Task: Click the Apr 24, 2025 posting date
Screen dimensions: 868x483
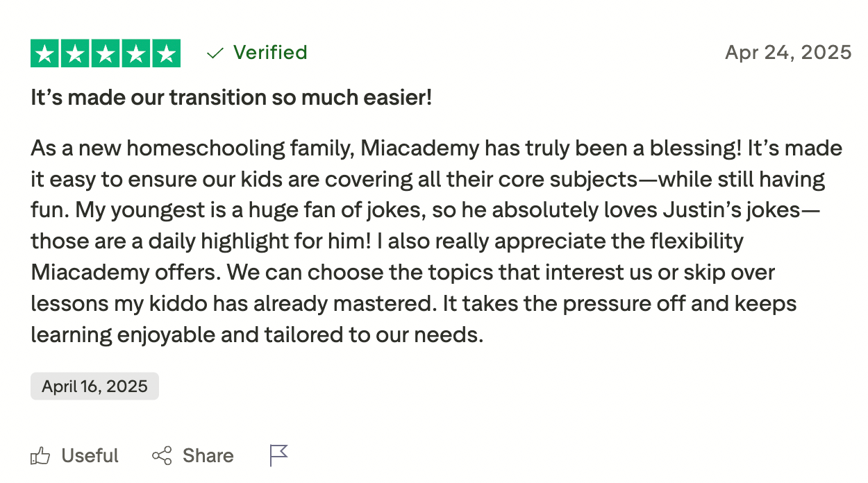Action: coord(789,52)
